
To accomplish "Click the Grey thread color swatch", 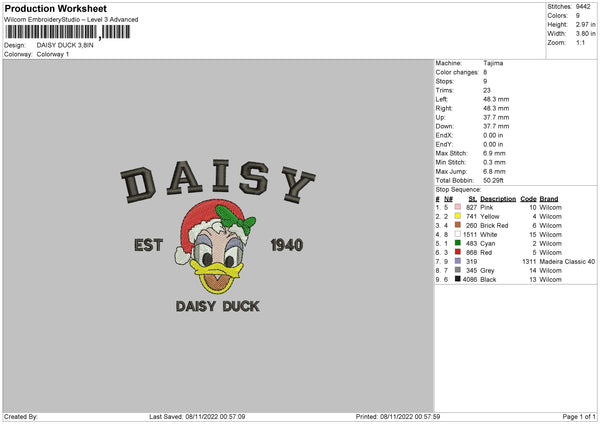I will point(458,270).
